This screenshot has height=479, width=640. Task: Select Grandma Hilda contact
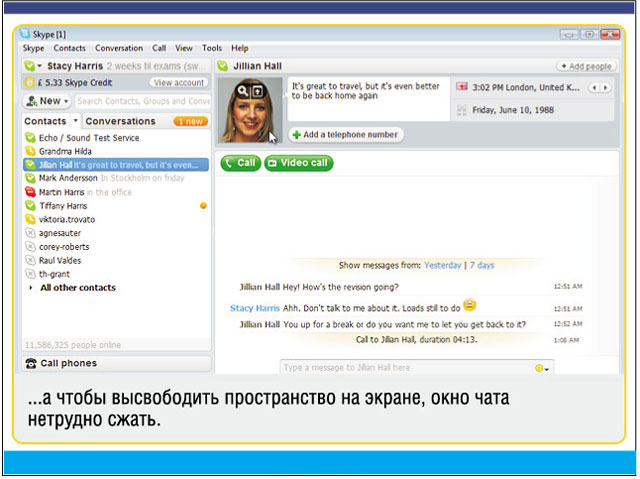point(65,151)
